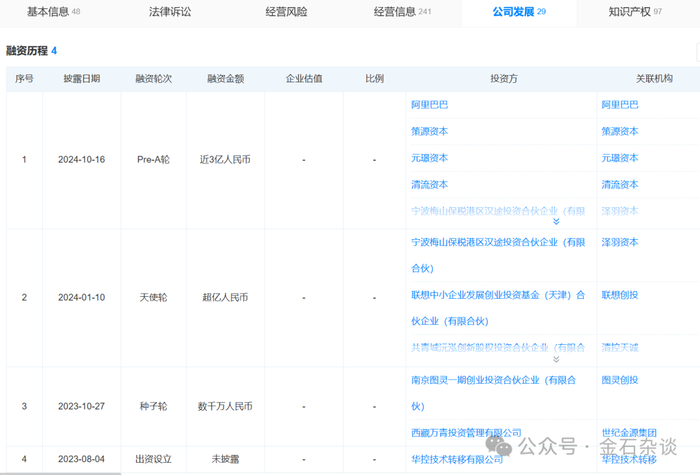Open investor link 清流资本 in 投资方 column
Viewport: 700px width, 475px height.
(429, 185)
